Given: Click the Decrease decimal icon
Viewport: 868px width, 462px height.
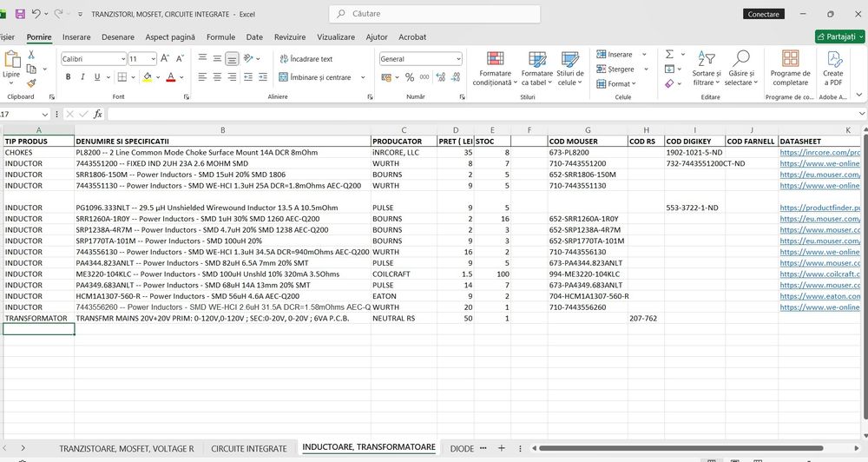Looking at the screenshot, I should pyautogui.click(x=456, y=77).
